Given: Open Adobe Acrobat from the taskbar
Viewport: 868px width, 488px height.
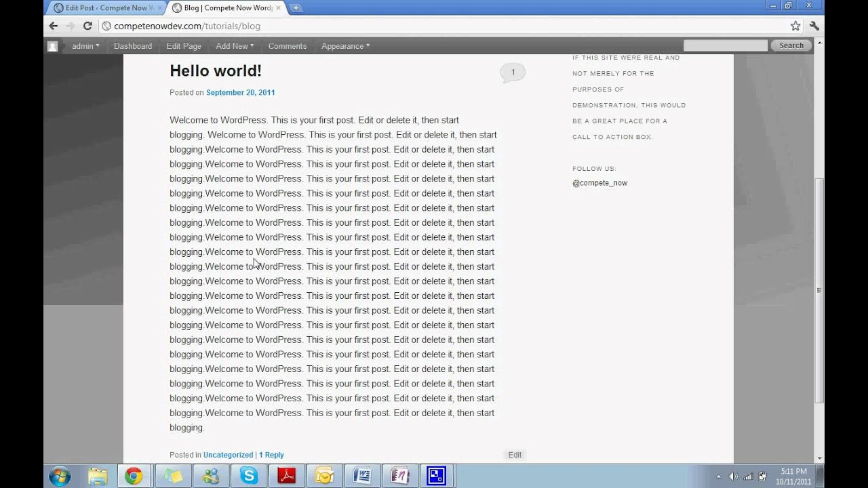Looking at the screenshot, I should click(287, 476).
